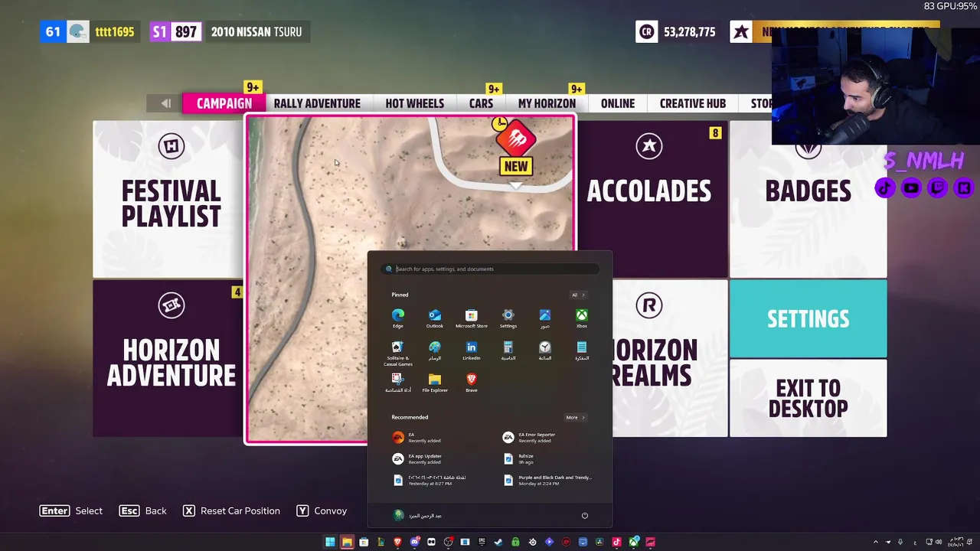This screenshot has width=980, height=551.
Task: Switch to the Campaign tab
Action: coord(224,103)
